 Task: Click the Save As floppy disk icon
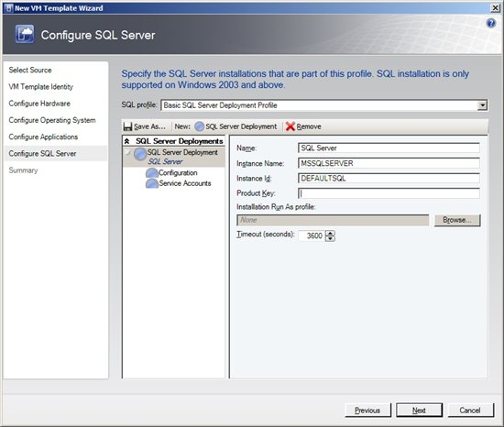(x=127, y=126)
